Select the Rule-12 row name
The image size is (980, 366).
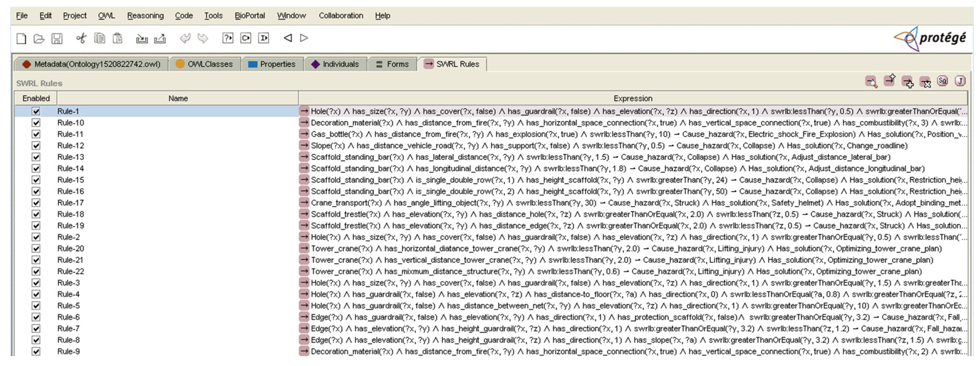[x=71, y=145]
